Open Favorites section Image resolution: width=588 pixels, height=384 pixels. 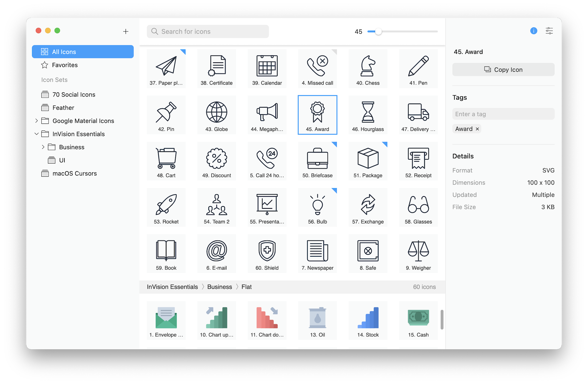click(x=65, y=65)
